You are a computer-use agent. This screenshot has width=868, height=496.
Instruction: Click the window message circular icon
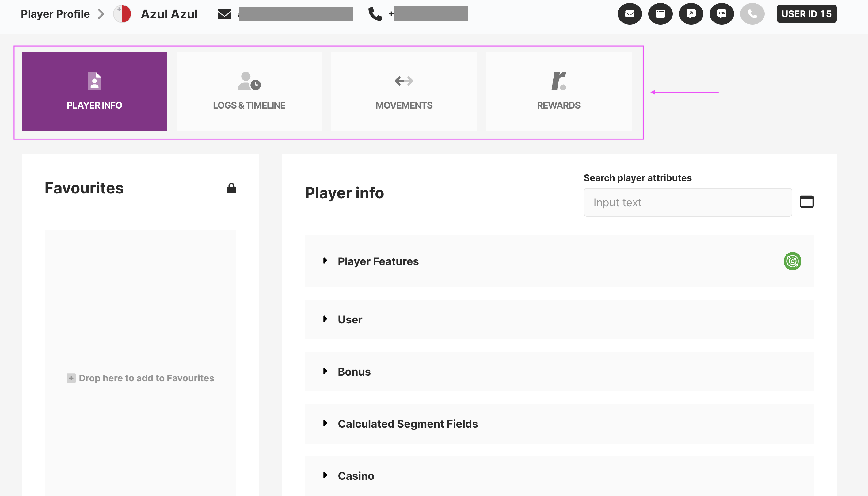coord(660,14)
